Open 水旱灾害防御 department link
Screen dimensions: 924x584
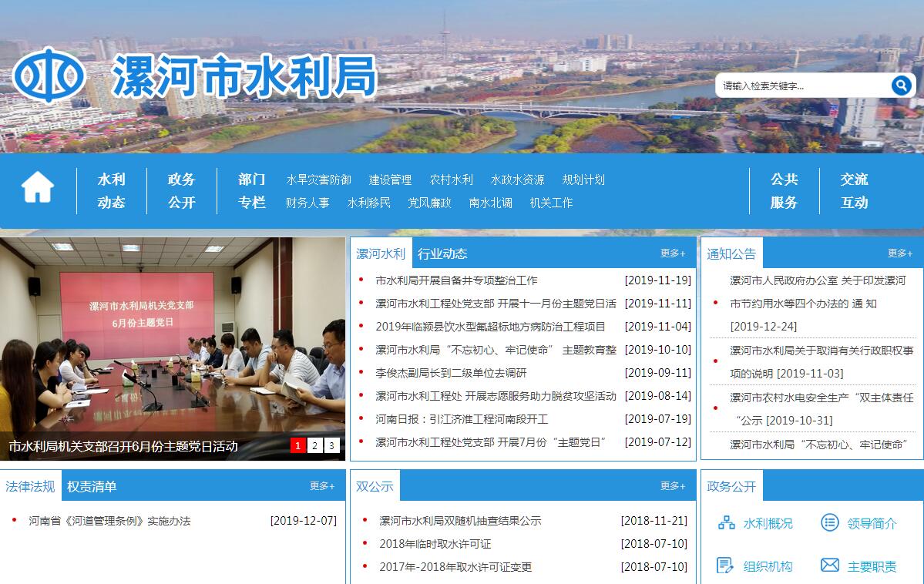318,180
